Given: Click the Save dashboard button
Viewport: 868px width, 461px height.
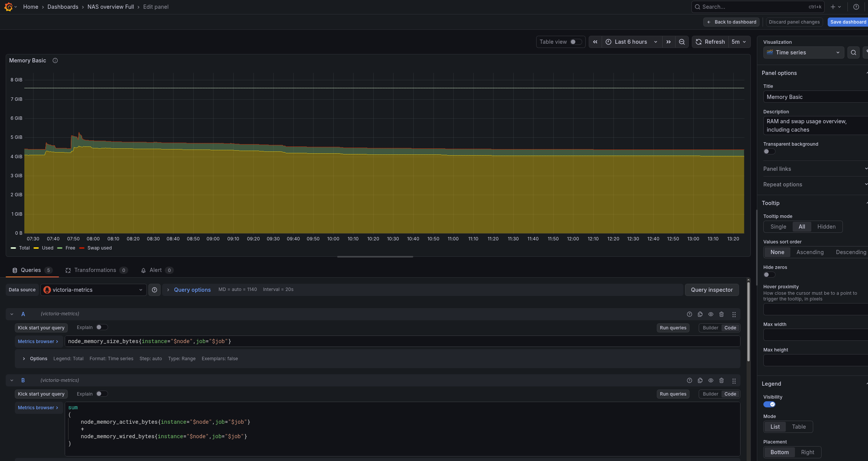Looking at the screenshot, I should pos(847,22).
